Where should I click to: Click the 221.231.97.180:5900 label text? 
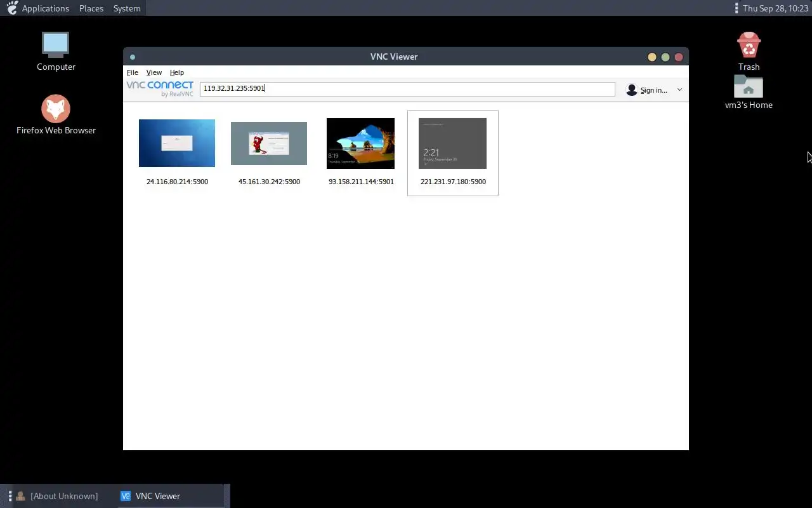coord(453,182)
